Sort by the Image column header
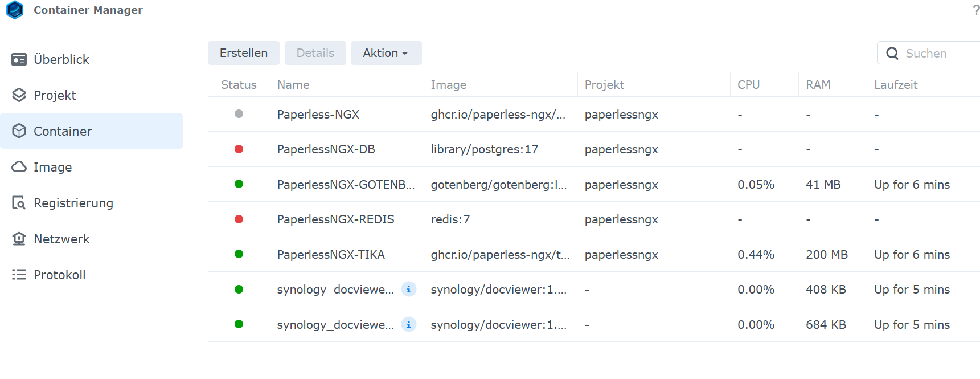Viewport: 980px width, 379px height. coord(449,85)
